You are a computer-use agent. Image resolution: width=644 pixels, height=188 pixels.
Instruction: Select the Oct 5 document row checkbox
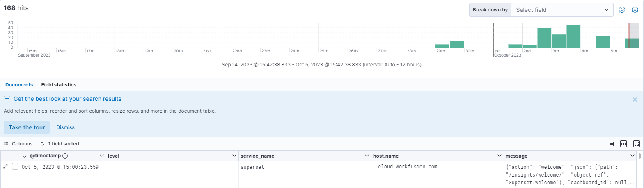click(x=15, y=166)
